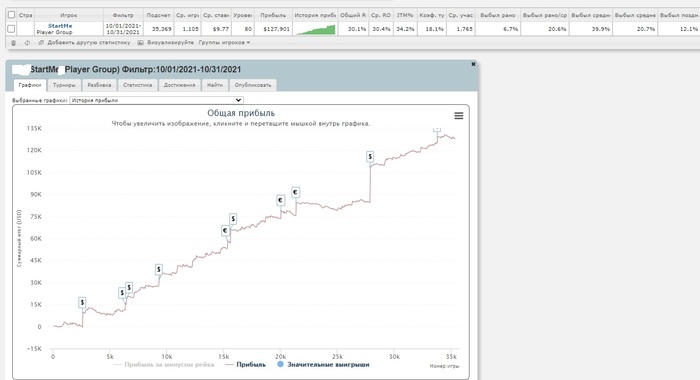The height and width of the screenshot is (380, 700).
Task: Click the 'Ср. RO' column header
Action: pyautogui.click(x=381, y=15)
